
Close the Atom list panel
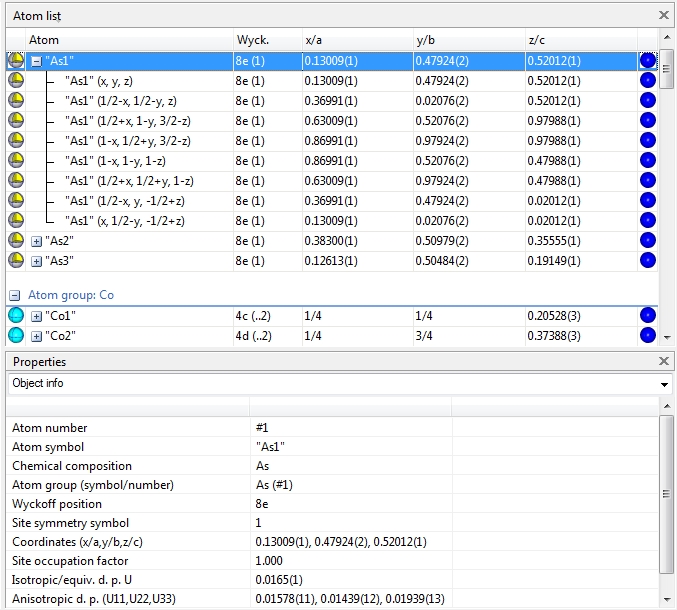tap(664, 15)
